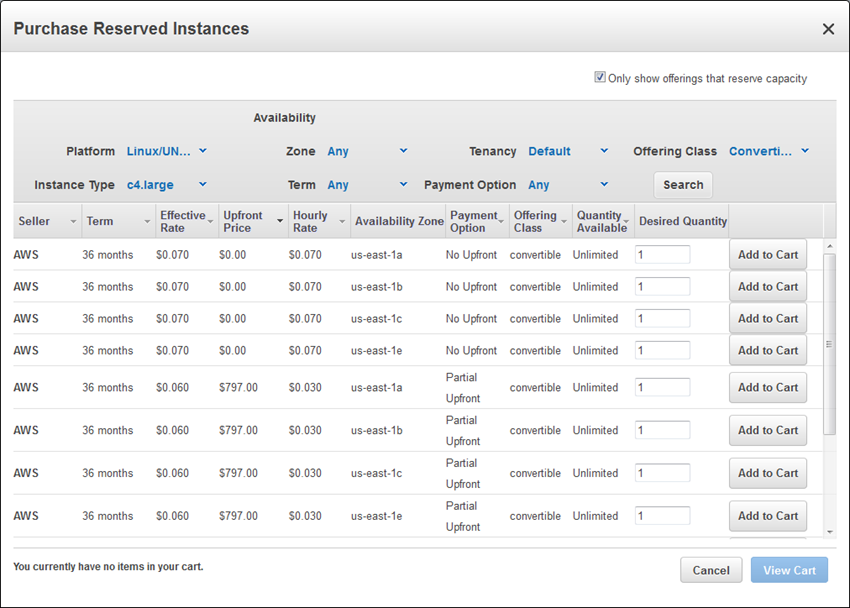Sort by the Hourly Rate column arrow
This screenshot has height=608, width=850.
click(x=342, y=222)
